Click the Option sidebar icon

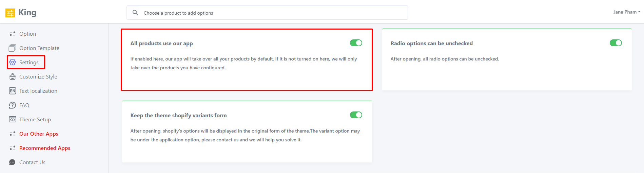(x=13, y=34)
